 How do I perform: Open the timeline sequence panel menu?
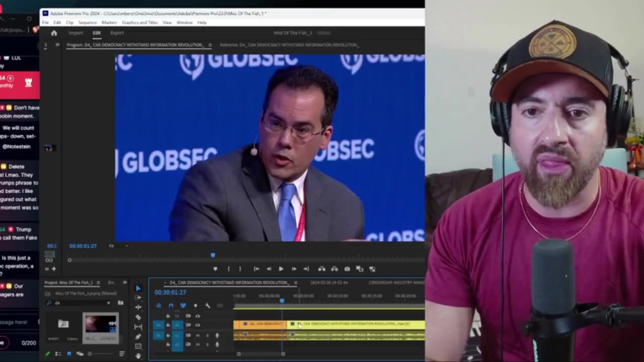click(x=295, y=283)
